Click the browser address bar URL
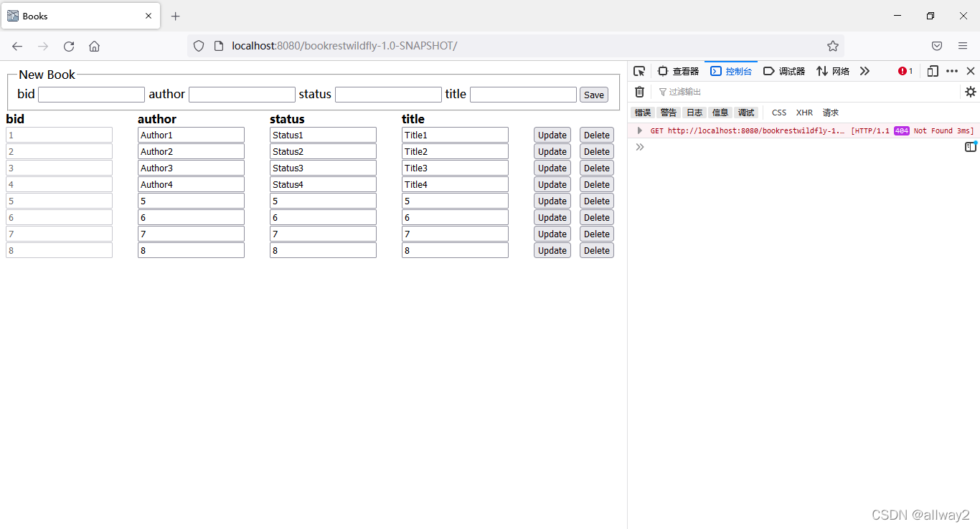The image size is (980, 529). (344, 46)
